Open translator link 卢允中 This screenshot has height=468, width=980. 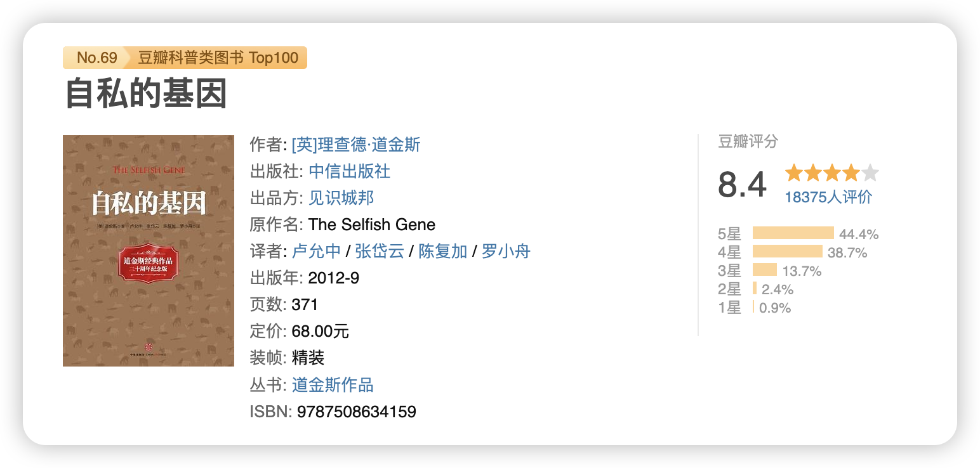[x=317, y=251]
